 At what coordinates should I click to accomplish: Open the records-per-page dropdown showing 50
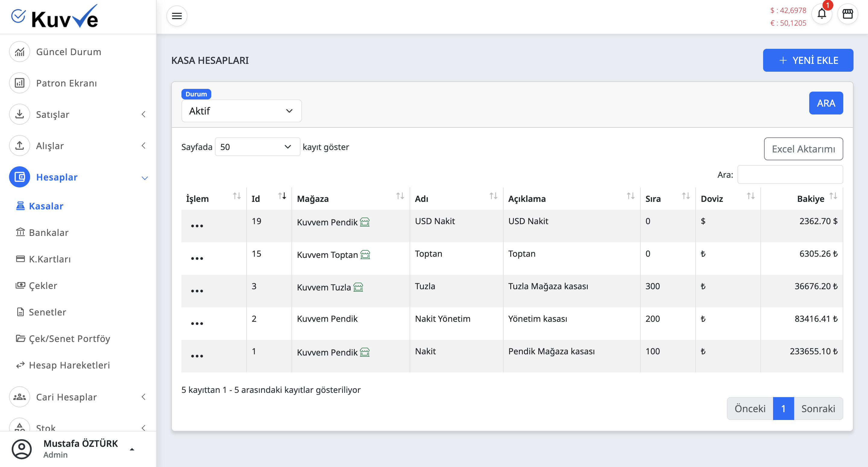point(257,147)
